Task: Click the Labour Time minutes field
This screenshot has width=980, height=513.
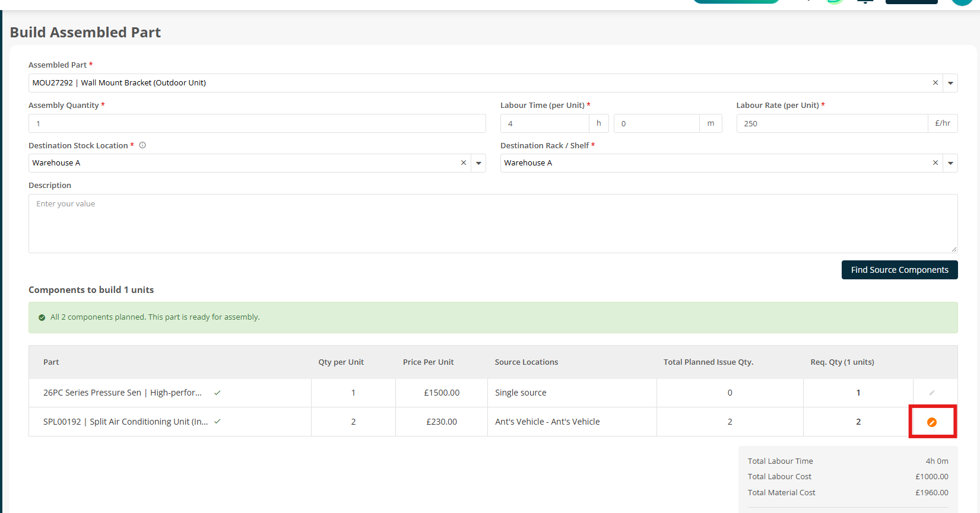Action: 656,123
